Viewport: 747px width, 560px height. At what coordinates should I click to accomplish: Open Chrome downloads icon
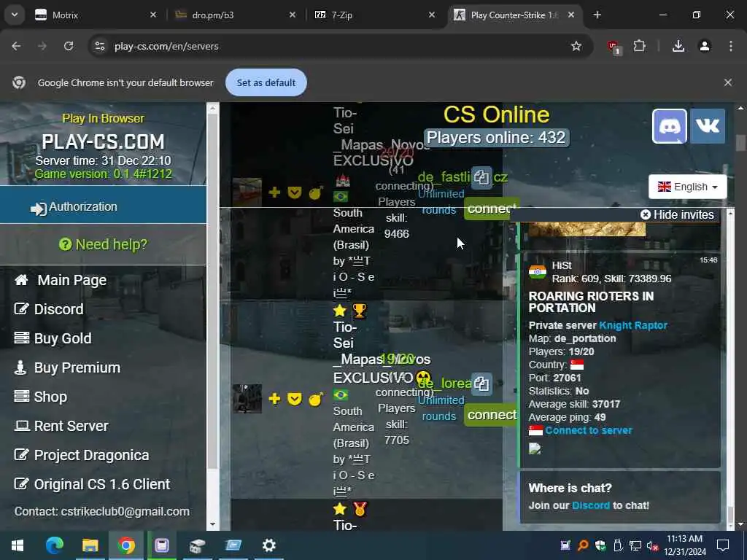tap(678, 46)
